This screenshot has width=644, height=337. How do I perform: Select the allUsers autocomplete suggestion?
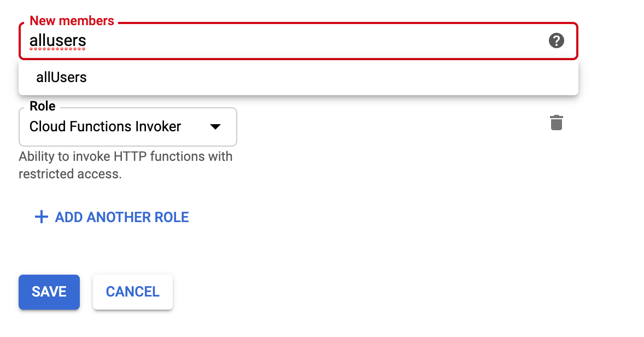pos(61,77)
